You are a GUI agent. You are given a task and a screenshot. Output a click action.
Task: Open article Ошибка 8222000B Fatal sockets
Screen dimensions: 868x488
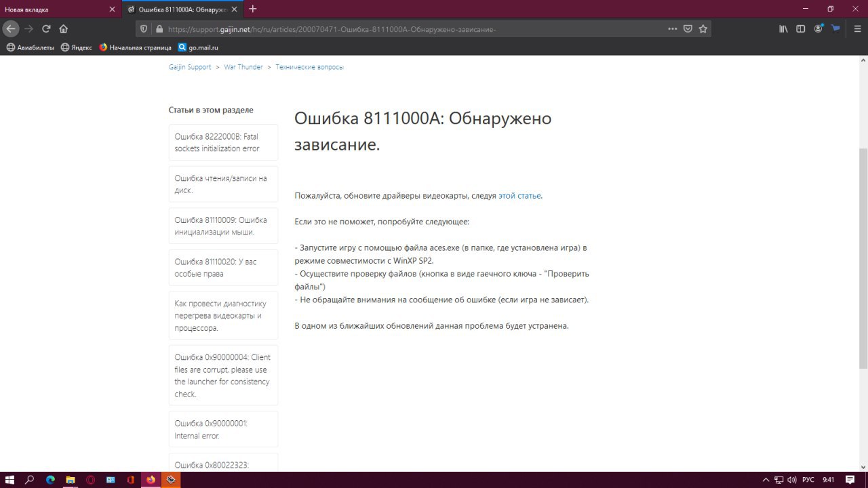[223, 142]
